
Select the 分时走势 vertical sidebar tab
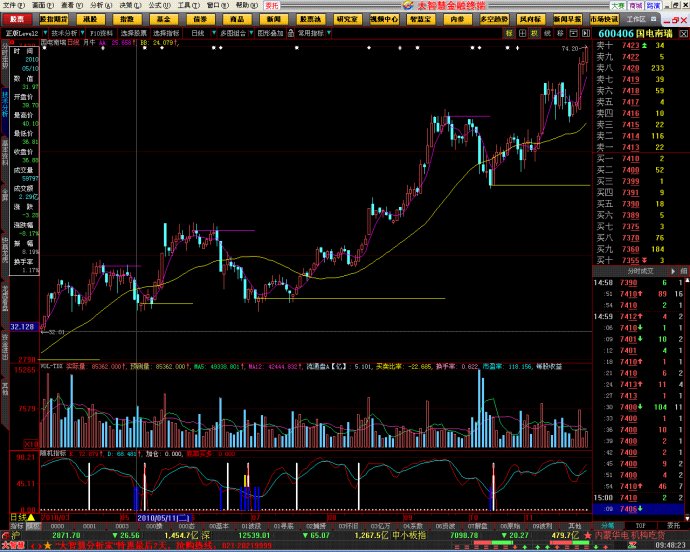[x=5, y=56]
